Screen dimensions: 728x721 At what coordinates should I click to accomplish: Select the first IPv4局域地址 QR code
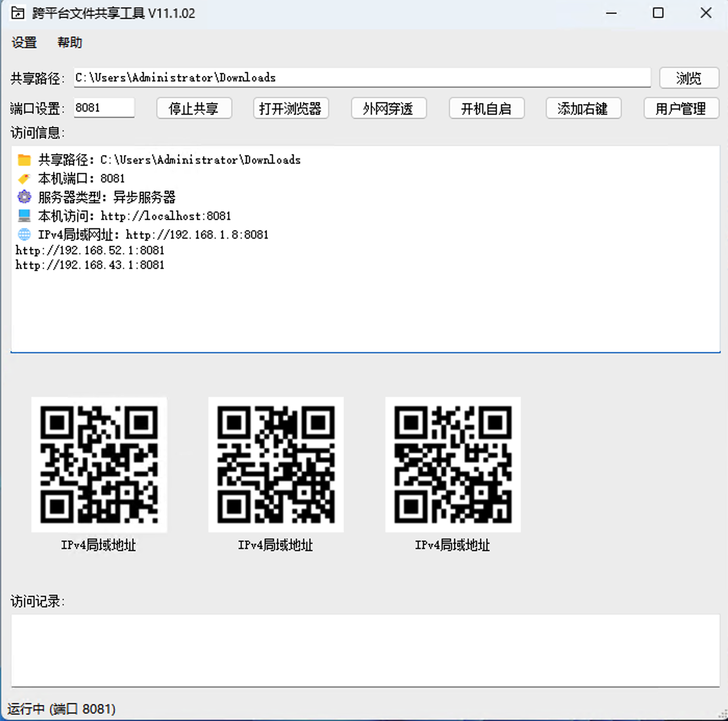pyautogui.click(x=99, y=464)
